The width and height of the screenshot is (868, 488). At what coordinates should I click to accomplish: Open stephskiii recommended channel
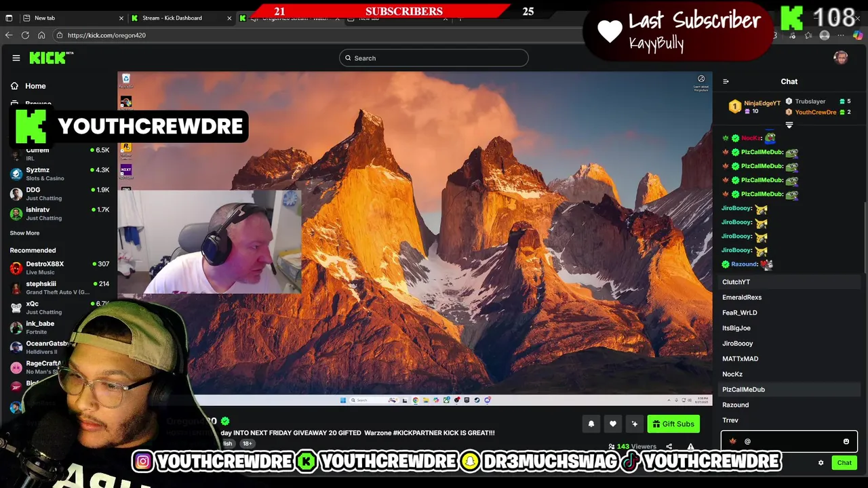pos(60,287)
